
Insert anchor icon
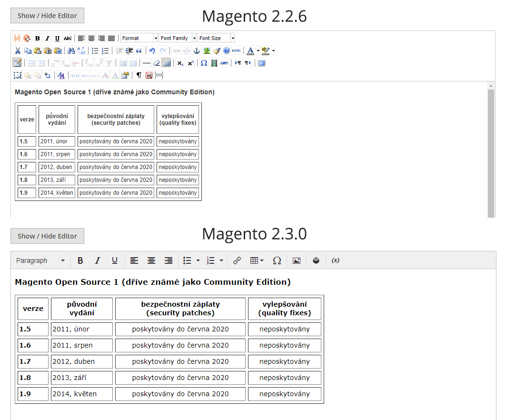coord(197,50)
